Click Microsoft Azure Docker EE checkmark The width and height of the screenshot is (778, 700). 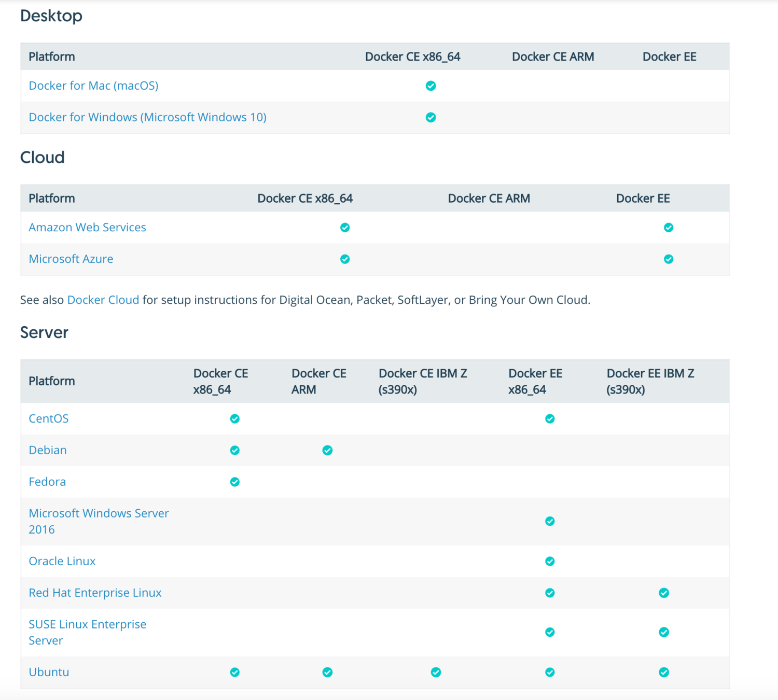[669, 259]
